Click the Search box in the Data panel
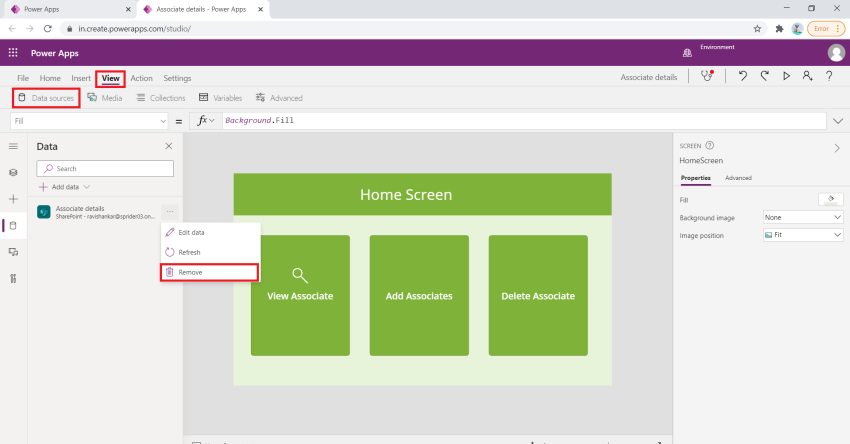 coord(105,169)
